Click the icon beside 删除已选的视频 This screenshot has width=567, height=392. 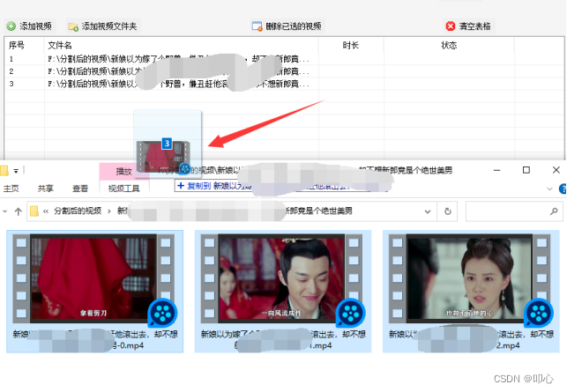point(257,26)
